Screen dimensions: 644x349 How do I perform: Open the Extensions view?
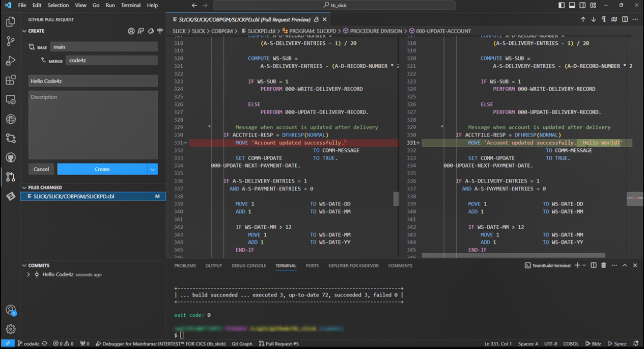(x=10, y=80)
